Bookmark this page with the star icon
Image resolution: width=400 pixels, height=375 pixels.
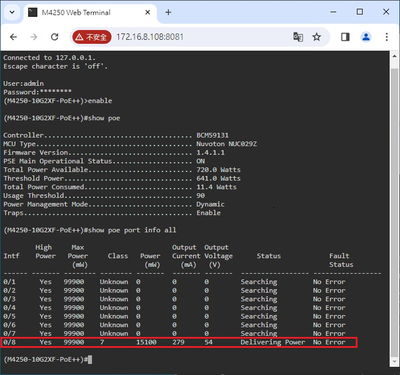[317, 37]
